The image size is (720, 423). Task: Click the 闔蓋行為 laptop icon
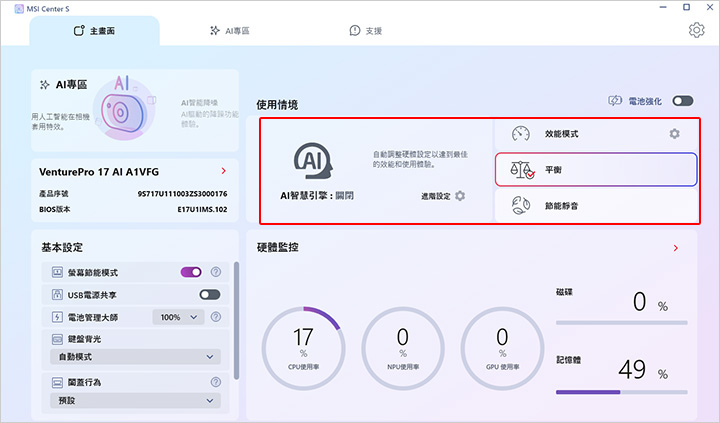coord(57,382)
